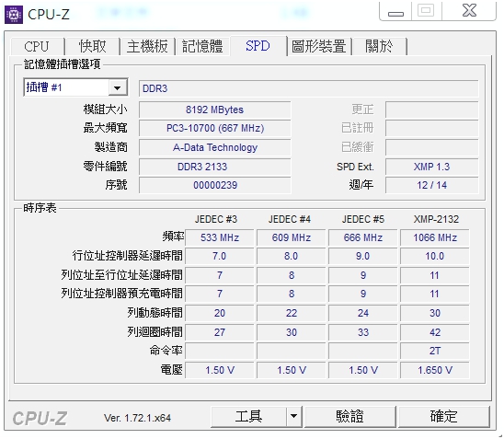Click the 609 MHz frequency cell
Image resolution: width=504 pixels, height=439 pixels.
[x=292, y=237]
